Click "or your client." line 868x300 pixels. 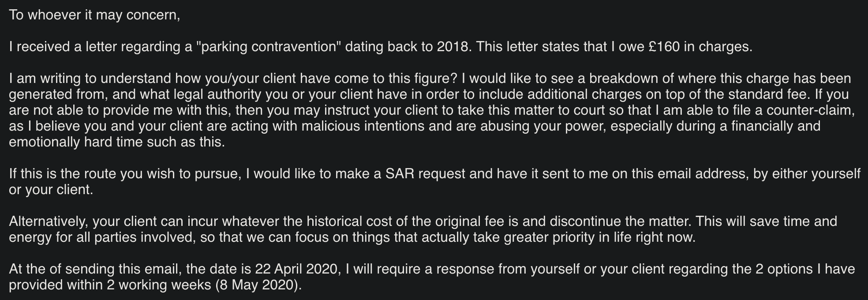coord(51,190)
